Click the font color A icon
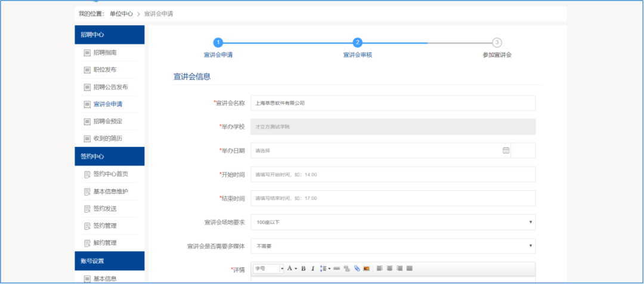The width and height of the screenshot is (644, 284). pos(290,268)
